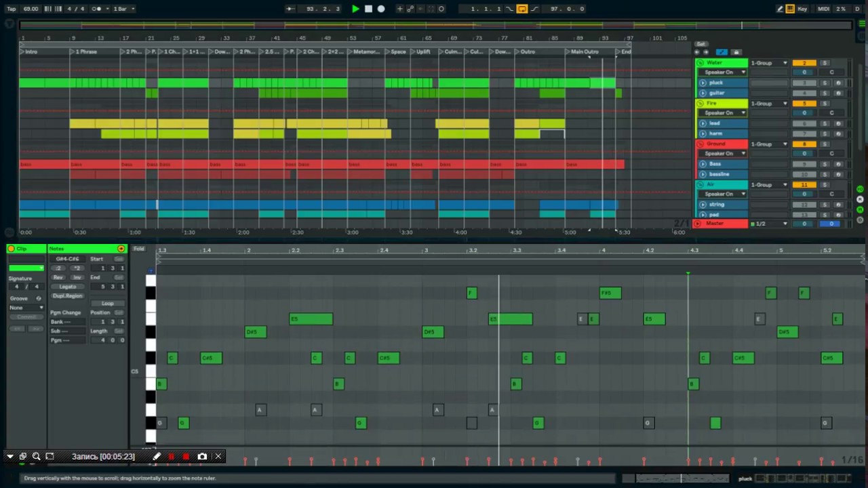
Task: Click the Tap tempo button
Action: click(x=12, y=9)
